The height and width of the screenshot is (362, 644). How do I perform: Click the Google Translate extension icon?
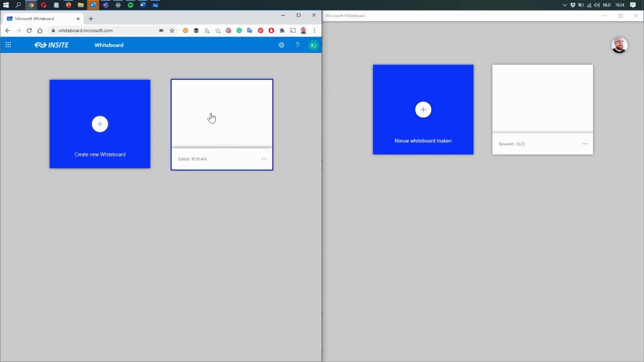point(250,31)
